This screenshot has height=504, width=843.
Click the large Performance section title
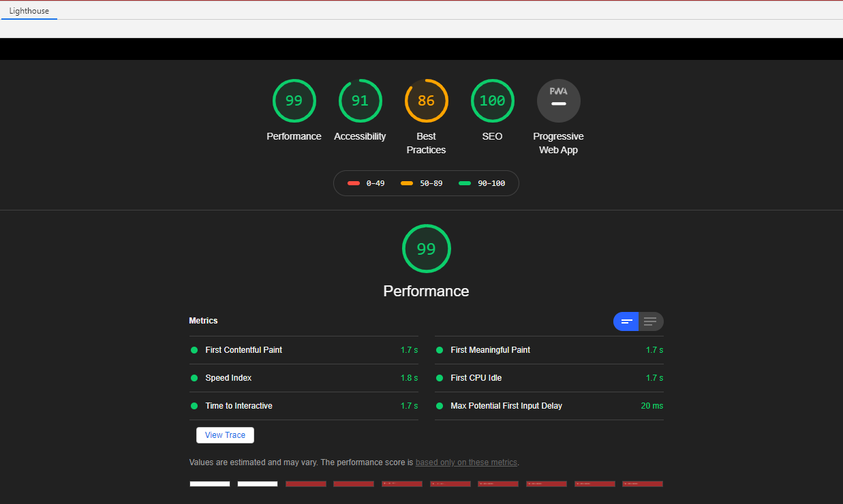click(426, 291)
